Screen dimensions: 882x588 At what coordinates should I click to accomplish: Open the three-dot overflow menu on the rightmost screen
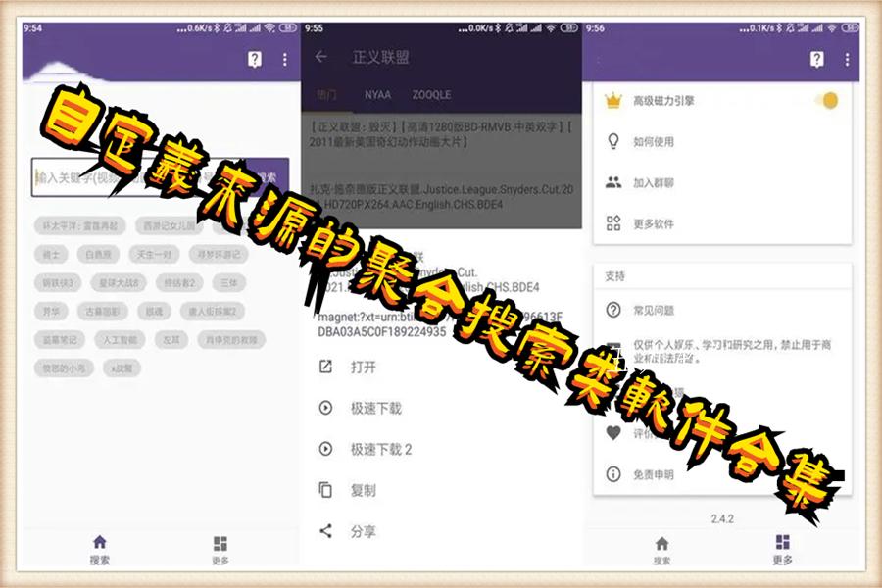[x=848, y=60]
